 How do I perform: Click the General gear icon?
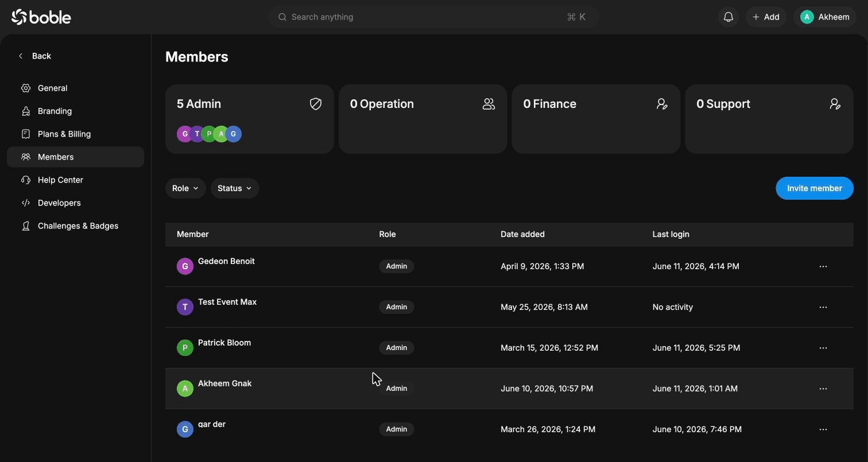(x=26, y=88)
